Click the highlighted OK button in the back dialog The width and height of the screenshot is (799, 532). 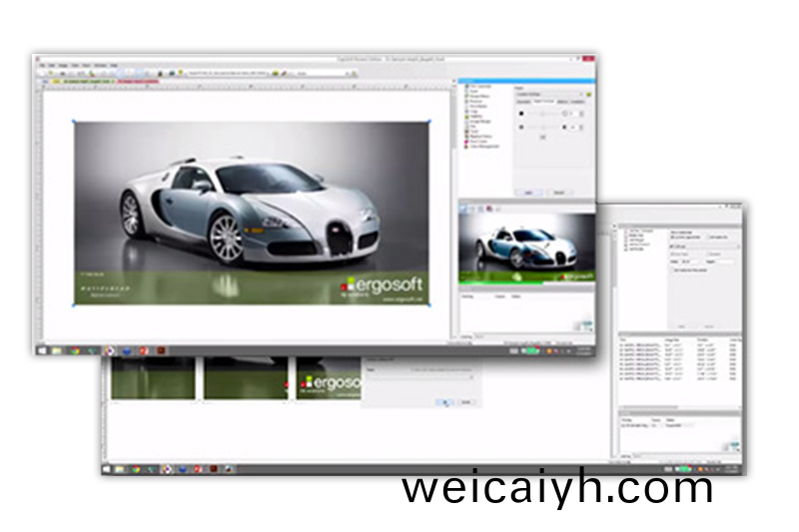[444, 401]
